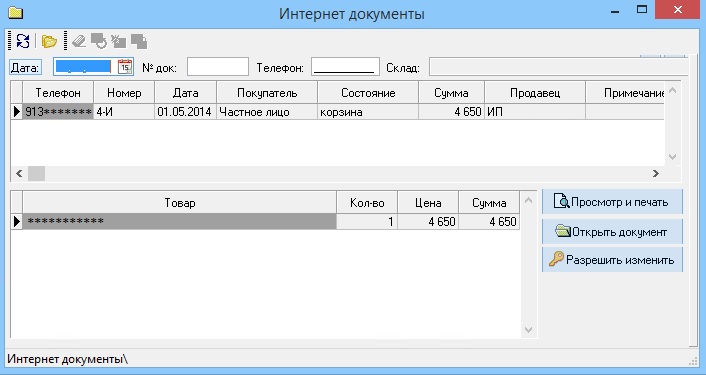Click the Продавец column header

tap(535, 93)
